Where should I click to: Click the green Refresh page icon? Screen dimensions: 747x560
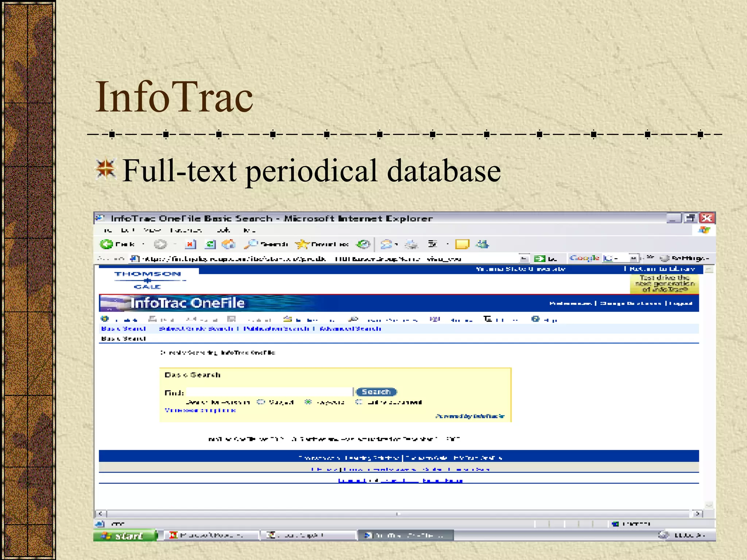tap(210, 244)
